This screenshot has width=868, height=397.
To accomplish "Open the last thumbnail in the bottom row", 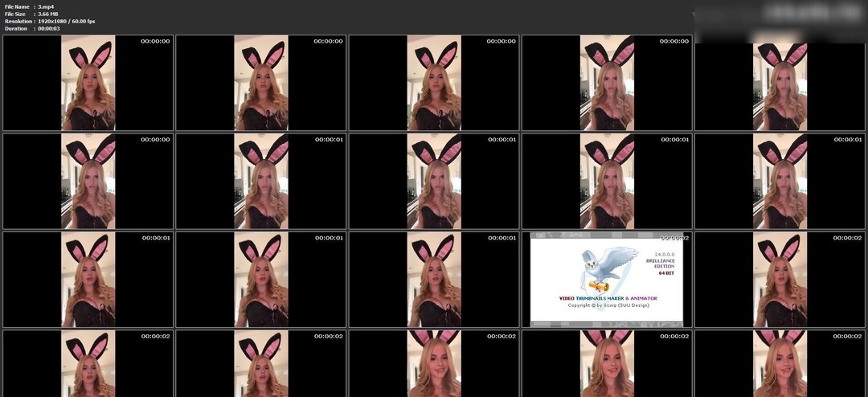I will pos(780,363).
